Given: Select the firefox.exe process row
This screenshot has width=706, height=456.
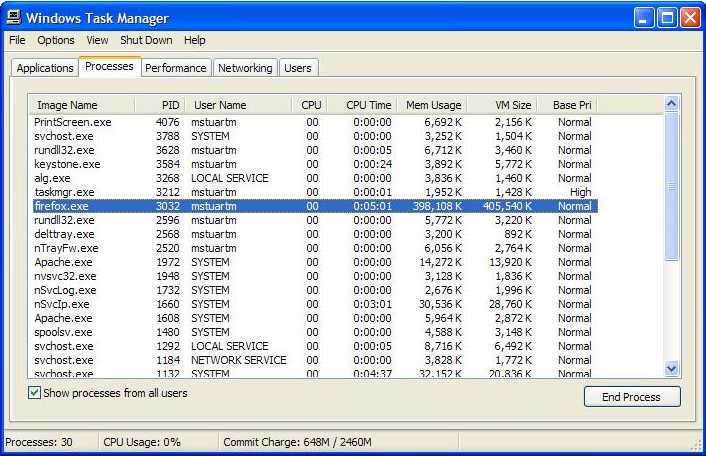Looking at the screenshot, I should (x=315, y=206).
